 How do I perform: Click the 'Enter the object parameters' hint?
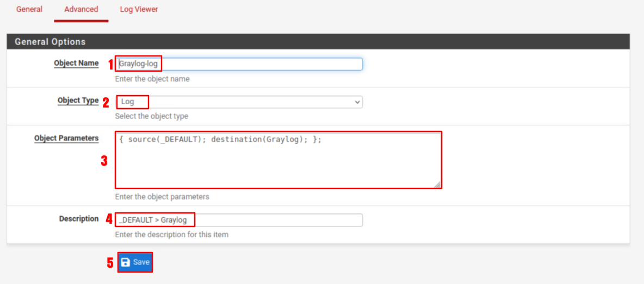point(162,197)
